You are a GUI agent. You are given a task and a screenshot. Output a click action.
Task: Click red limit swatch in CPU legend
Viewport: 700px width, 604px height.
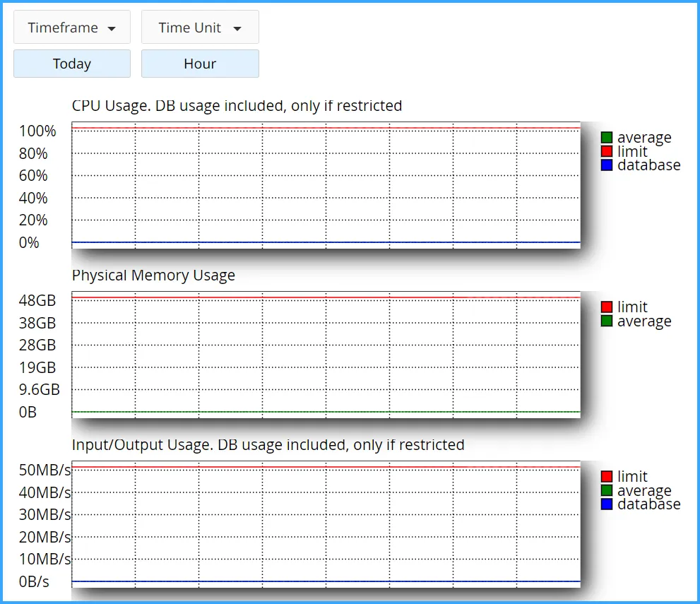click(x=606, y=151)
